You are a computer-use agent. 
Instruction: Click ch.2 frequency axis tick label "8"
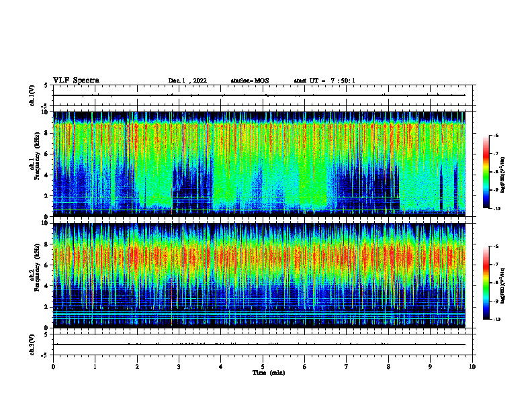pyautogui.click(x=47, y=244)
